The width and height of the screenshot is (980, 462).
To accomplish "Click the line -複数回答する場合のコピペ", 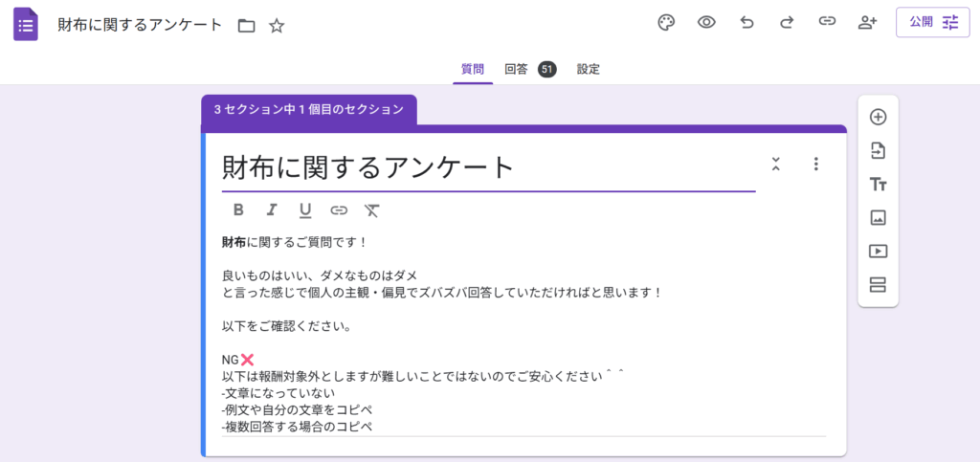I will click(x=297, y=428).
